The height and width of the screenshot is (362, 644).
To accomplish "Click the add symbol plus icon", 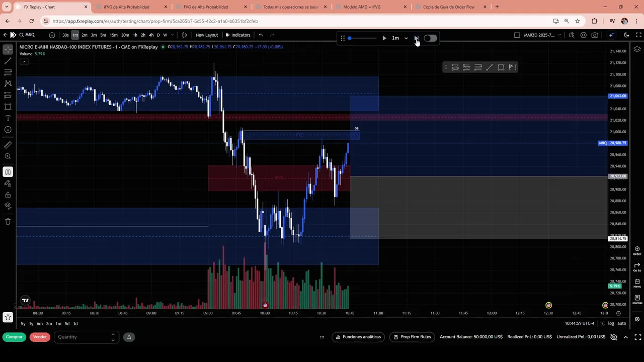I will click(x=52, y=35).
